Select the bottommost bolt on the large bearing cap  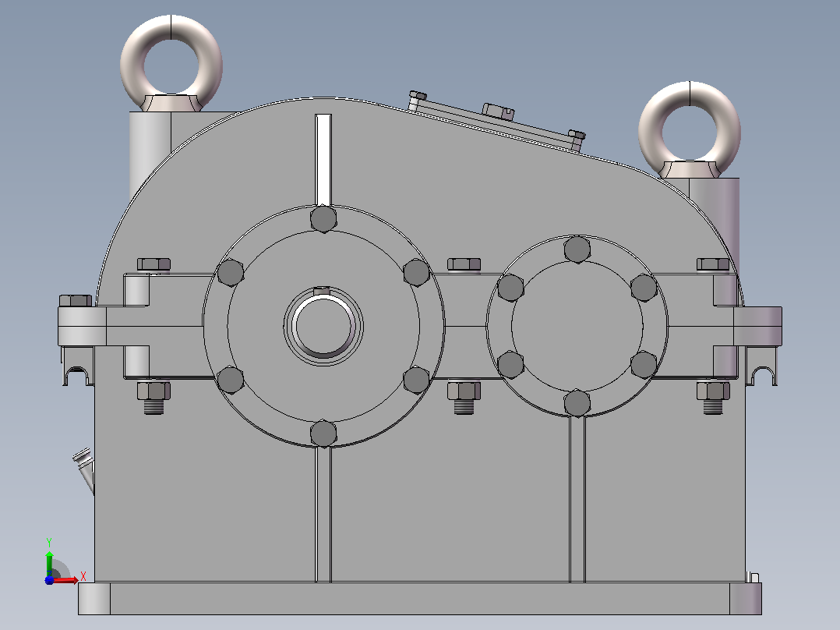coord(323,434)
